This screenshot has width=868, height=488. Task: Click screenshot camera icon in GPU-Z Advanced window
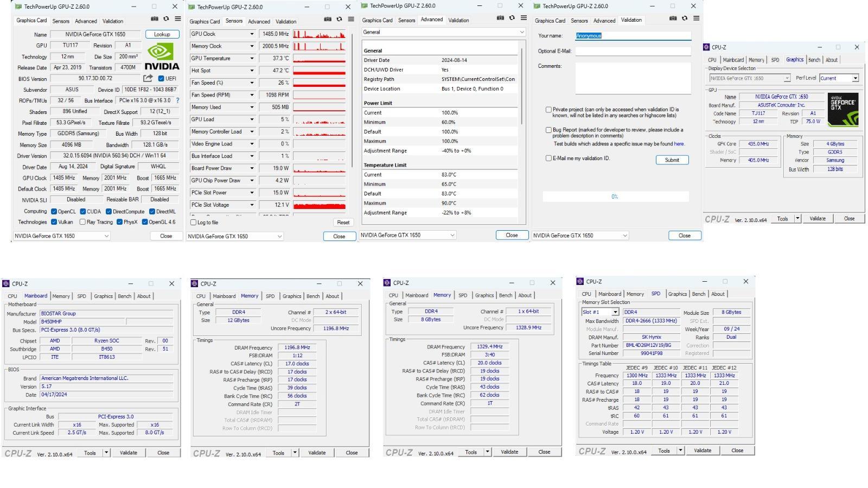500,18
